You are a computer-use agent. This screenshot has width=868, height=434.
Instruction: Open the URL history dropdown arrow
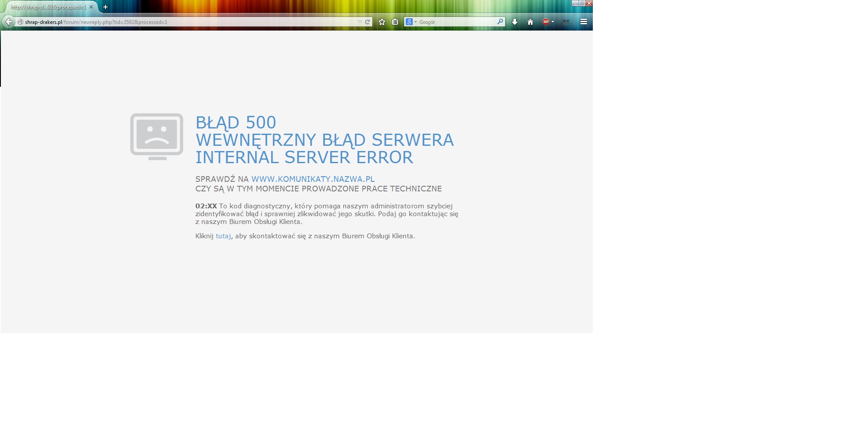click(360, 22)
